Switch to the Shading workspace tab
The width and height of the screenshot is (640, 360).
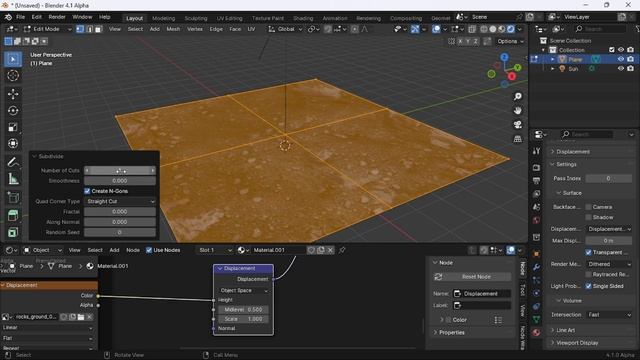coord(303,18)
